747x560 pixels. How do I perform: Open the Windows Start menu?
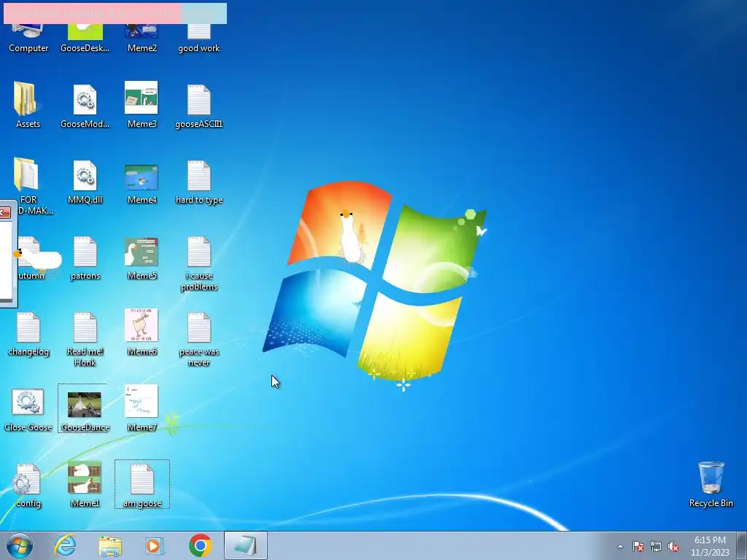pyautogui.click(x=19, y=545)
